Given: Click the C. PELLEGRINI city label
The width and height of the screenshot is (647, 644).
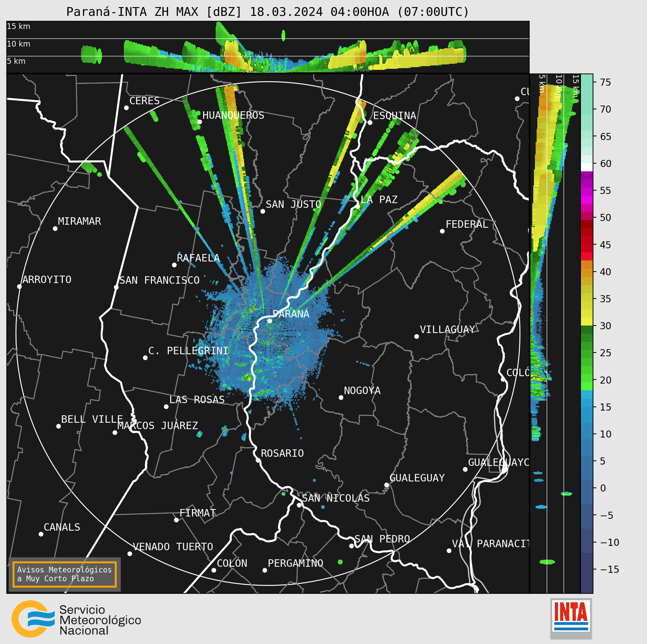Looking at the screenshot, I should 188,351.
